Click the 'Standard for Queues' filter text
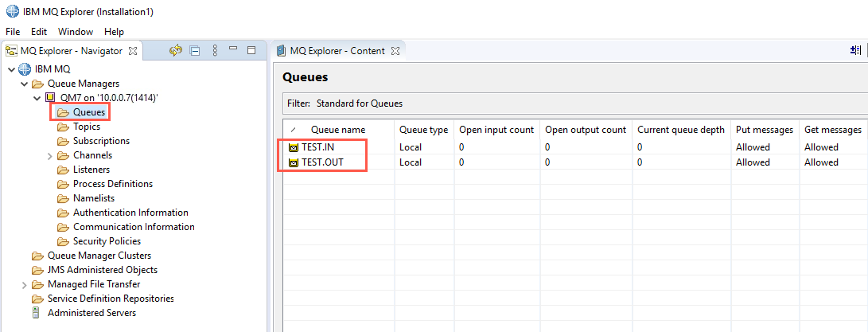The height and width of the screenshot is (332, 868). (360, 104)
